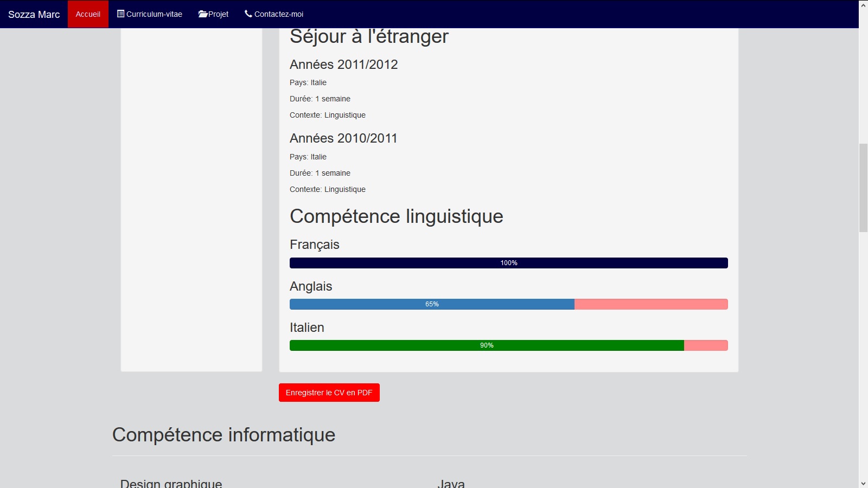Viewport: 868px width, 488px height.
Task: Click the Sozza Marc brand link
Action: tap(34, 15)
